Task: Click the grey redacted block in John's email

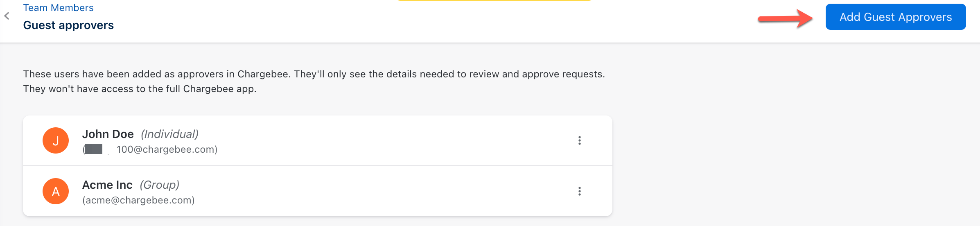Action: point(94,149)
